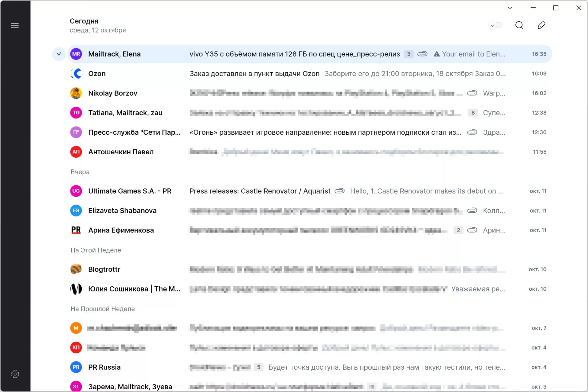Tick the checkmark beside Mailtrack, Elena email
The image size is (588, 392).
pos(59,54)
